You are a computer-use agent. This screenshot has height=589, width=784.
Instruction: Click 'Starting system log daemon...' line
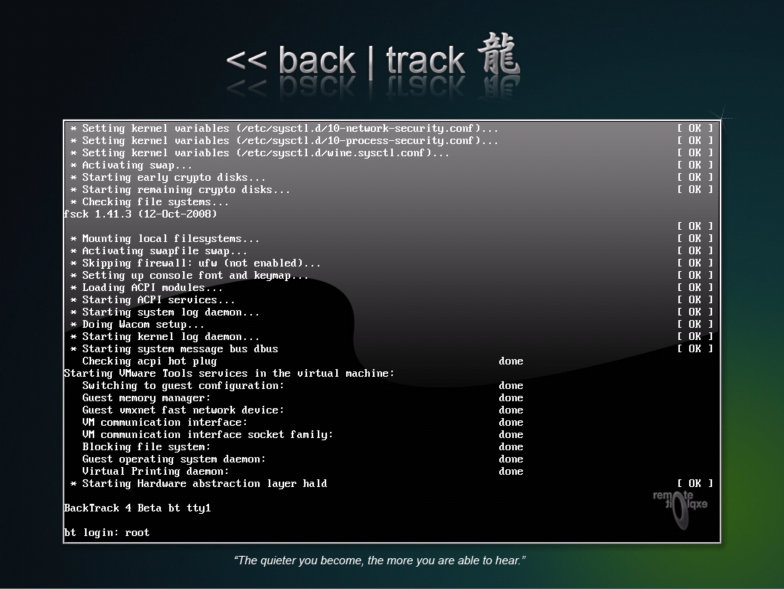click(164, 312)
